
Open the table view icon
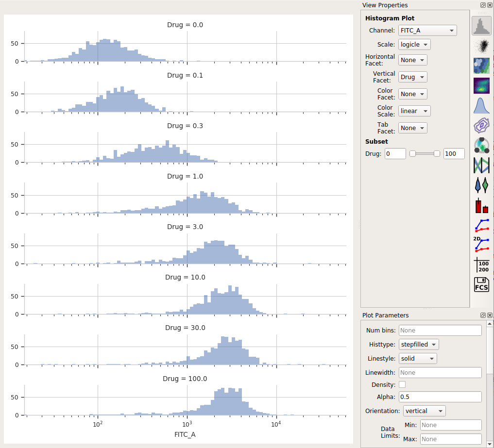click(481, 265)
